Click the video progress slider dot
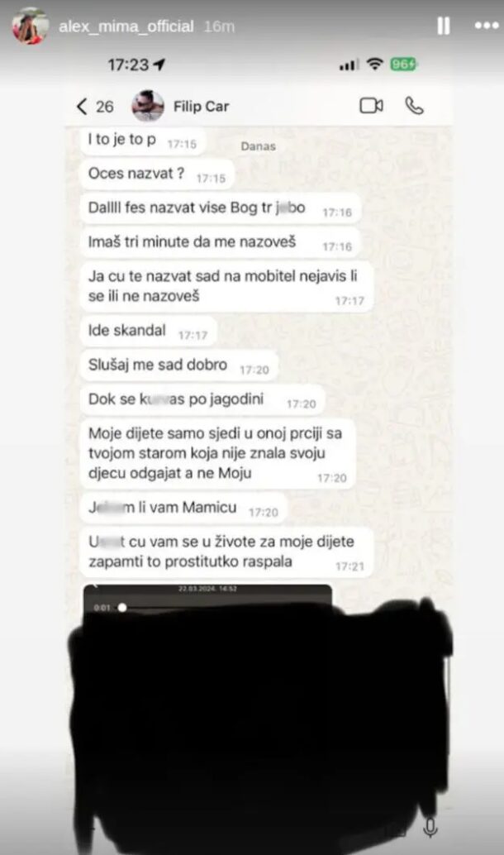Image resolution: width=504 pixels, height=855 pixels. point(122,608)
